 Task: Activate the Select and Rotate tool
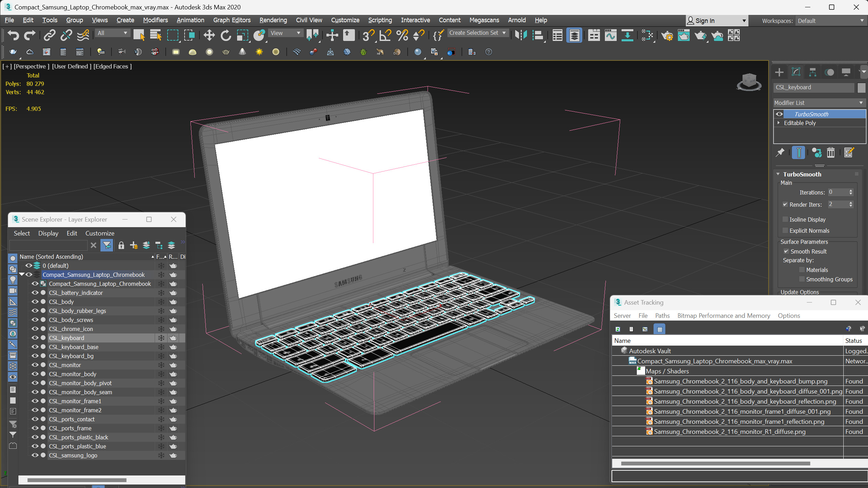[x=226, y=35]
